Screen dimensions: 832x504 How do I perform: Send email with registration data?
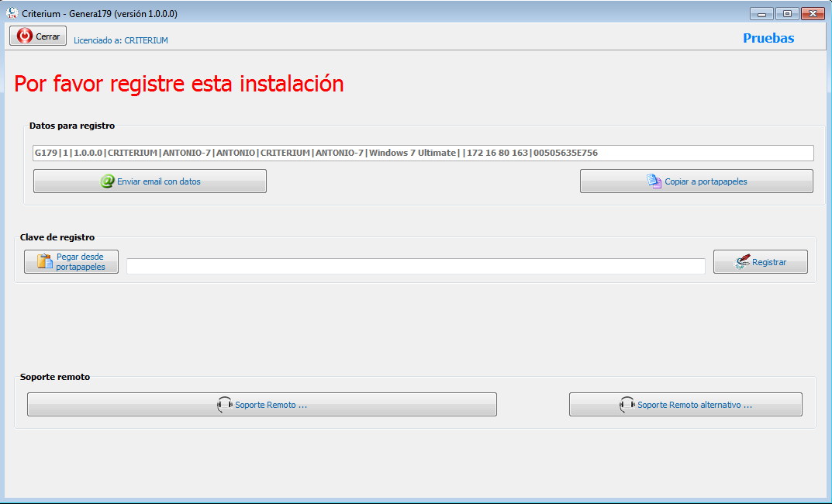tap(150, 181)
